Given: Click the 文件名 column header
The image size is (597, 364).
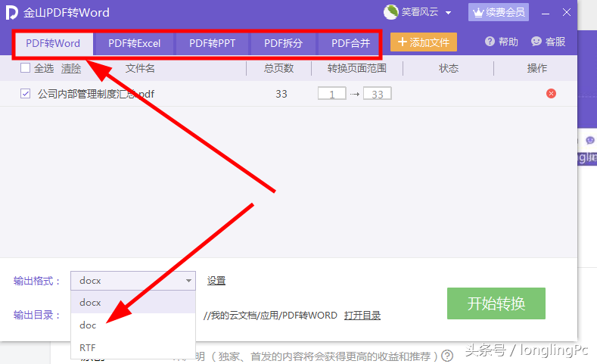Looking at the screenshot, I should point(140,69).
